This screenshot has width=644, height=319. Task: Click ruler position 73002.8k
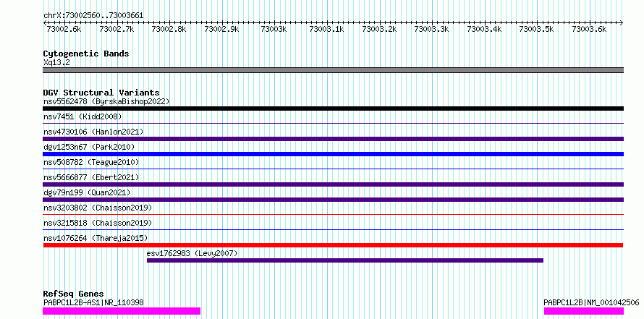tap(169, 29)
